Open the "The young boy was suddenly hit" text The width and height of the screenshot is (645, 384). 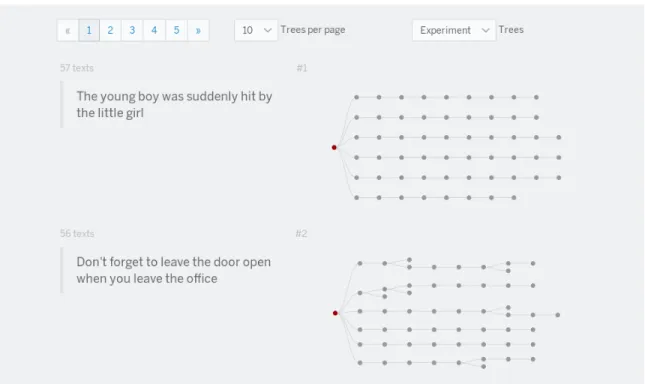tap(174, 104)
